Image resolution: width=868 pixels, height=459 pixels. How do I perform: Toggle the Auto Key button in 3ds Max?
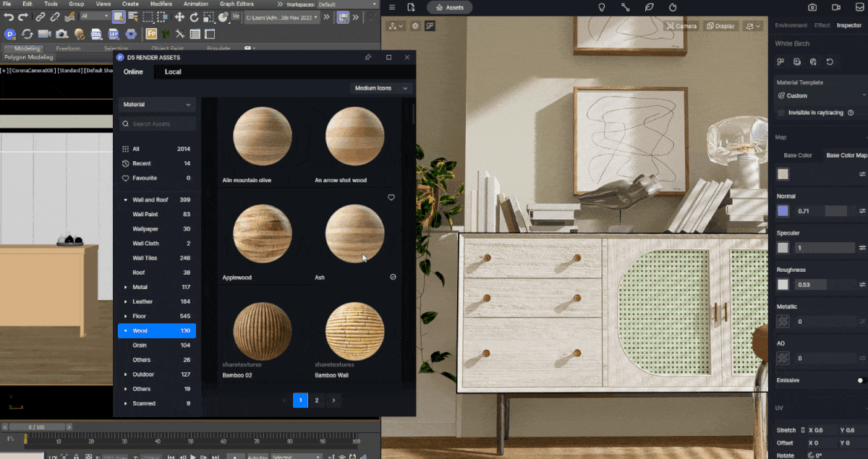point(258,456)
